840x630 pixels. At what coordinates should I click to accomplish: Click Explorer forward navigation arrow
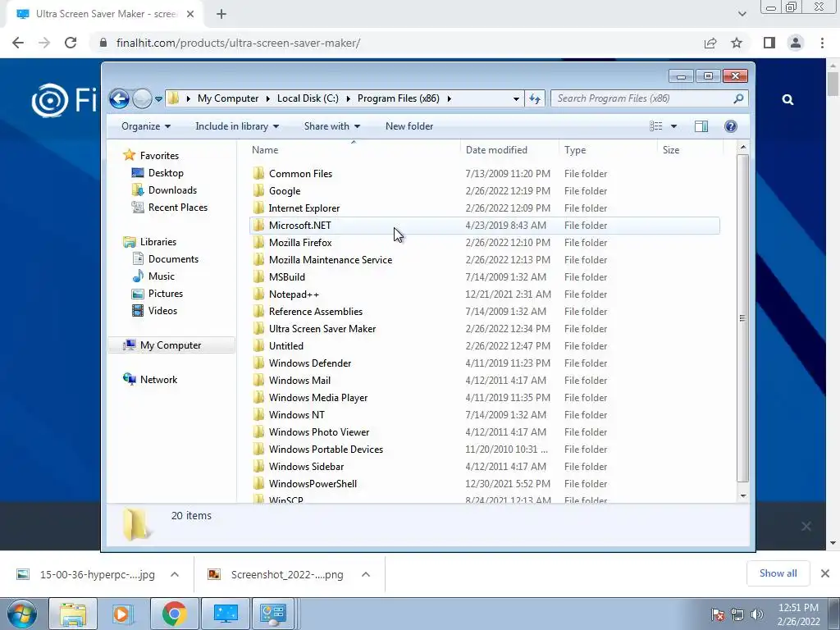(142, 98)
